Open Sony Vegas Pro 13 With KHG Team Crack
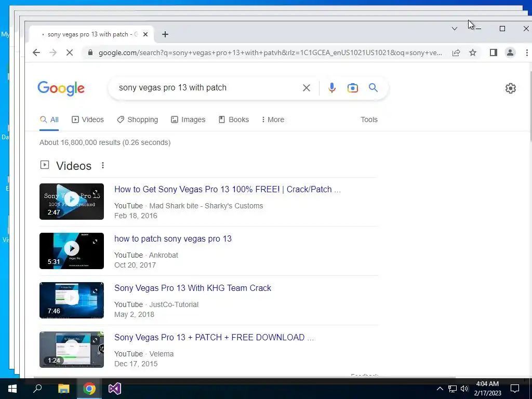This screenshot has width=532, height=399. [193, 288]
